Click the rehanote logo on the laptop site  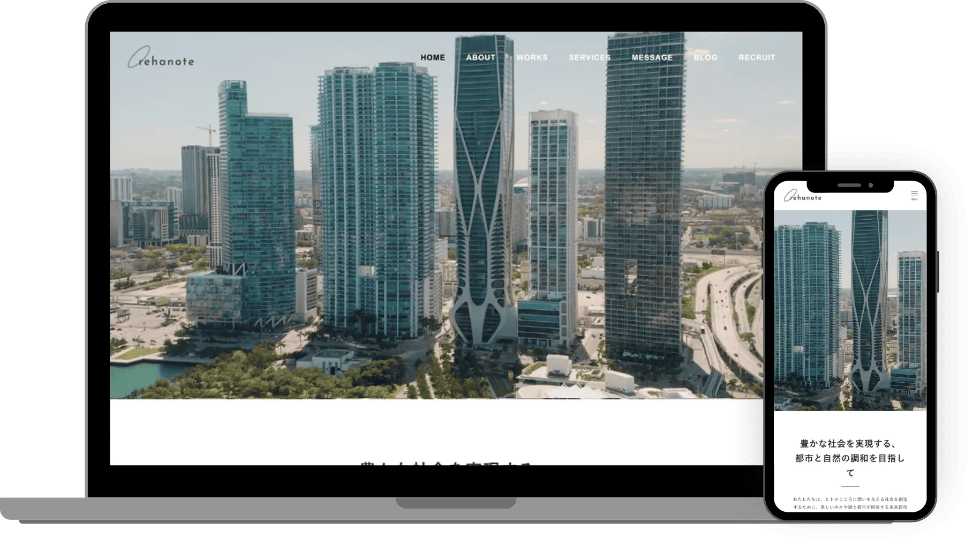click(161, 57)
